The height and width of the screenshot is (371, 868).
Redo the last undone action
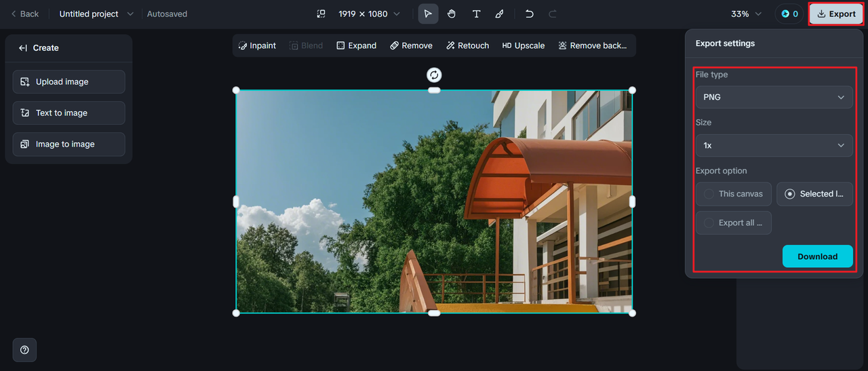point(553,14)
